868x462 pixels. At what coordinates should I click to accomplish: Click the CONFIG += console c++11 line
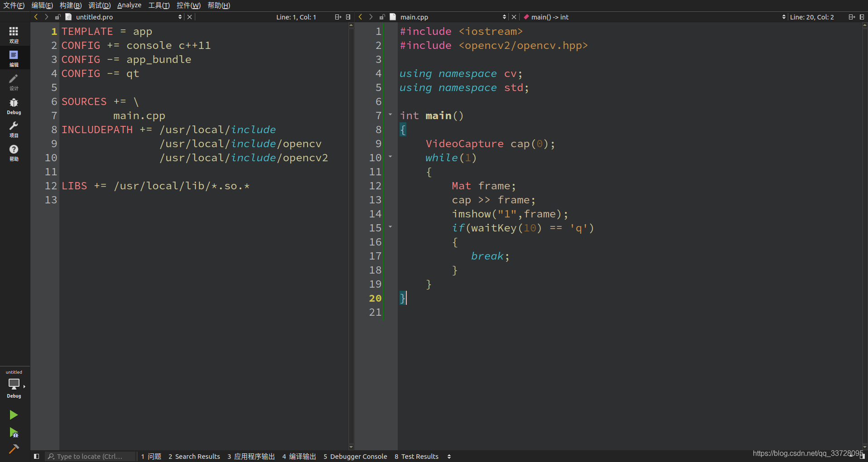click(136, 45)
